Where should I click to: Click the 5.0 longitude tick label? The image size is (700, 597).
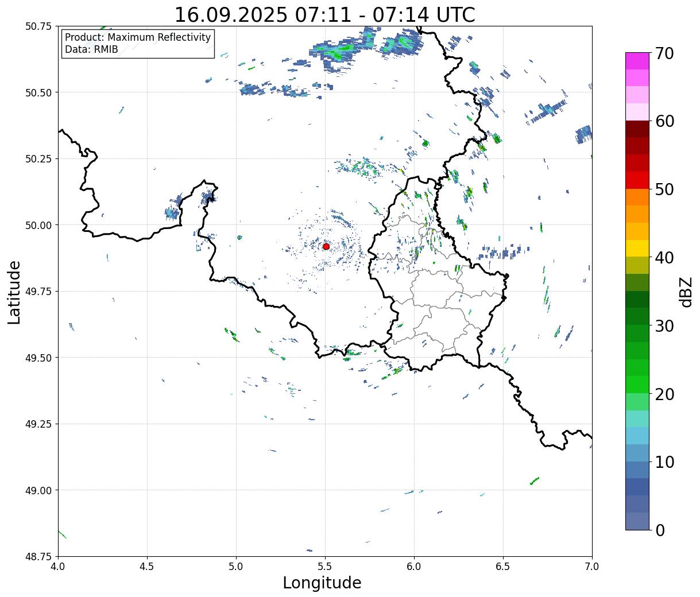click(236, 567)
